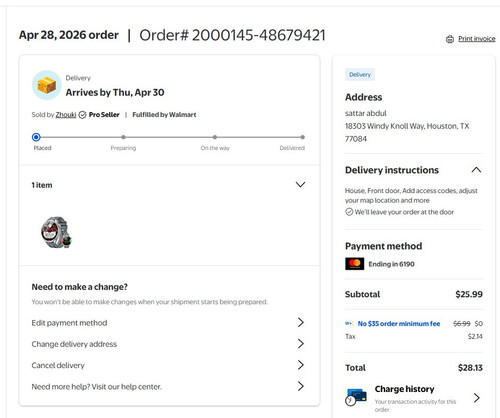Viewport: 500px width, 418px height.
Task: Click the Print invoice link
Action: point(477,39)
